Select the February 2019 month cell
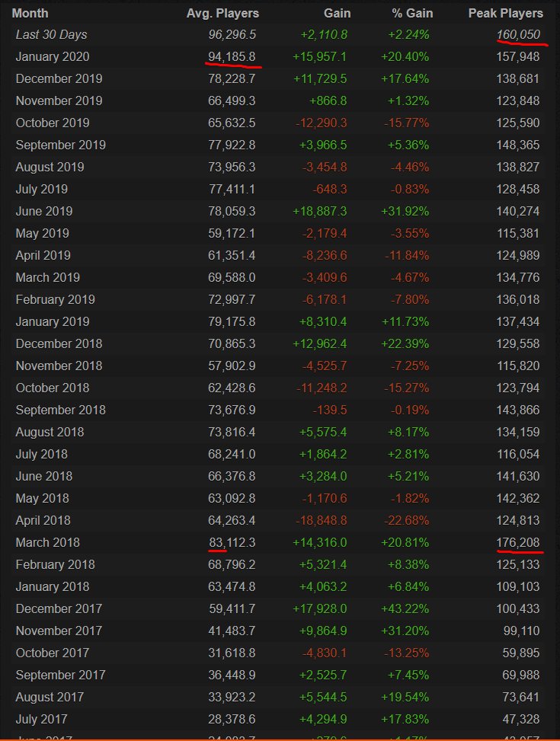560x741 pixels. 56,299
